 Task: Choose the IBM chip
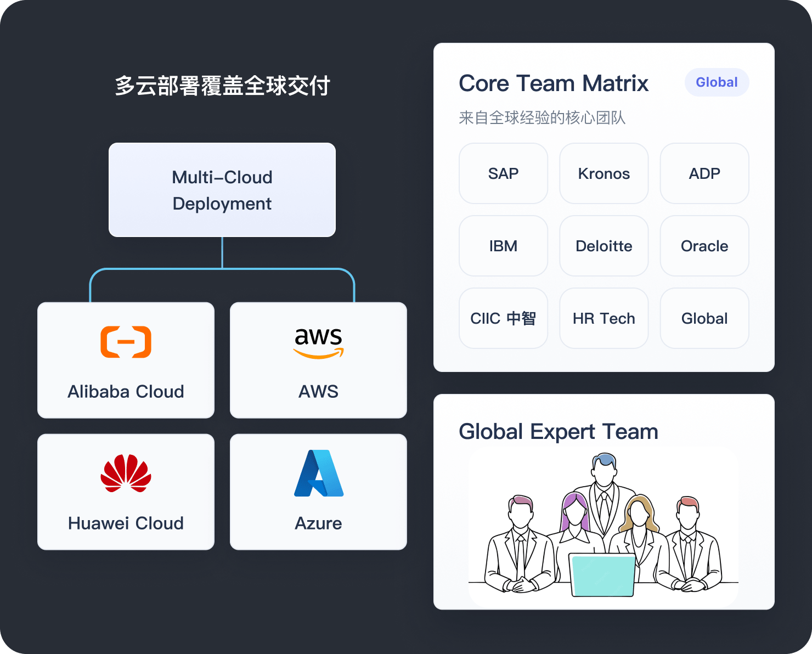[503, 246]
